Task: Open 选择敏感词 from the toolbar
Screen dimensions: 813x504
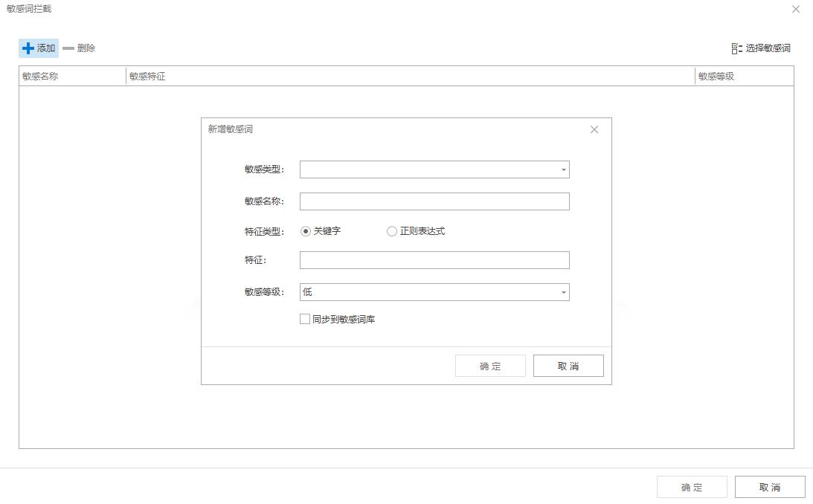Action: coord(761,48)
